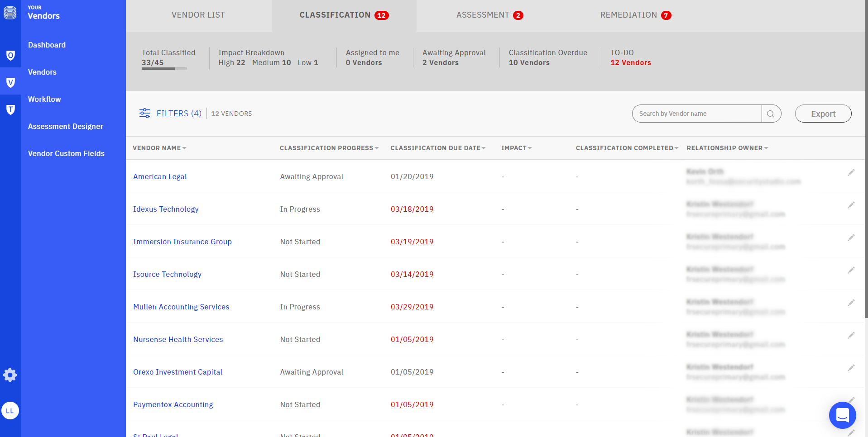
Task: Click the 01/20/2019 due date
Action: coord(412,176)
